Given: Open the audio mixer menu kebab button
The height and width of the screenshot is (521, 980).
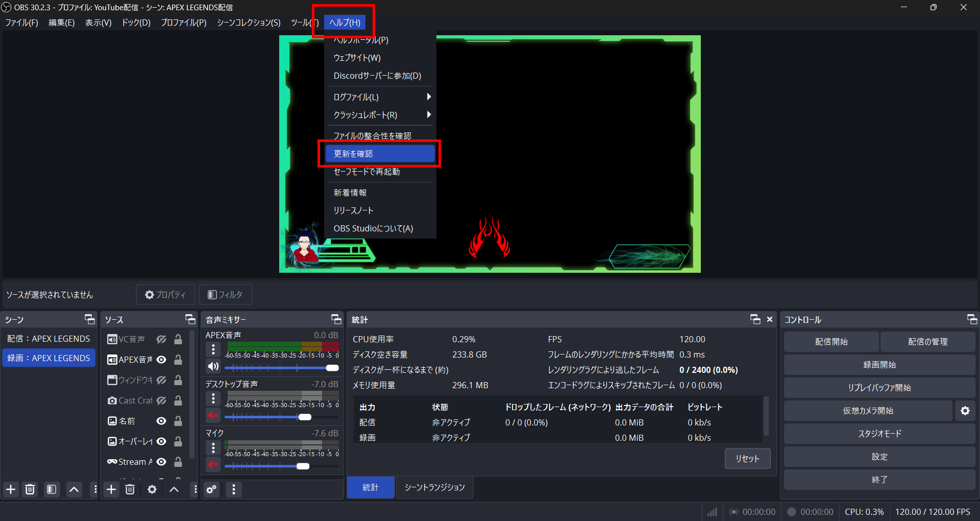Looking at the screenshot, I should (x=234, y=489).
